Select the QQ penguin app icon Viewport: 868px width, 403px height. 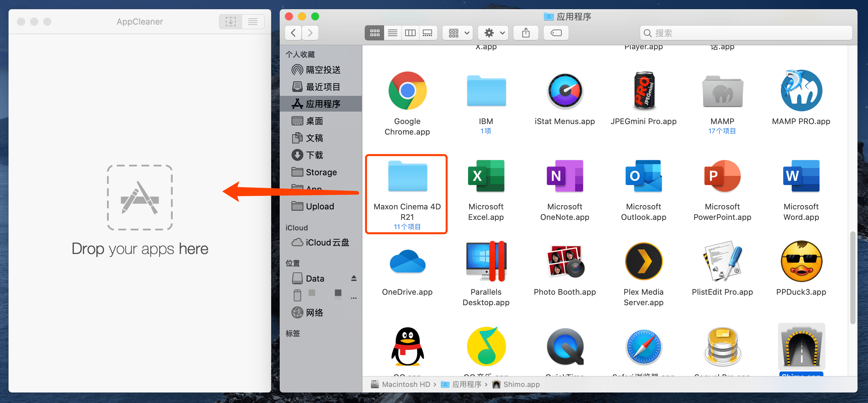coord(407,347)
